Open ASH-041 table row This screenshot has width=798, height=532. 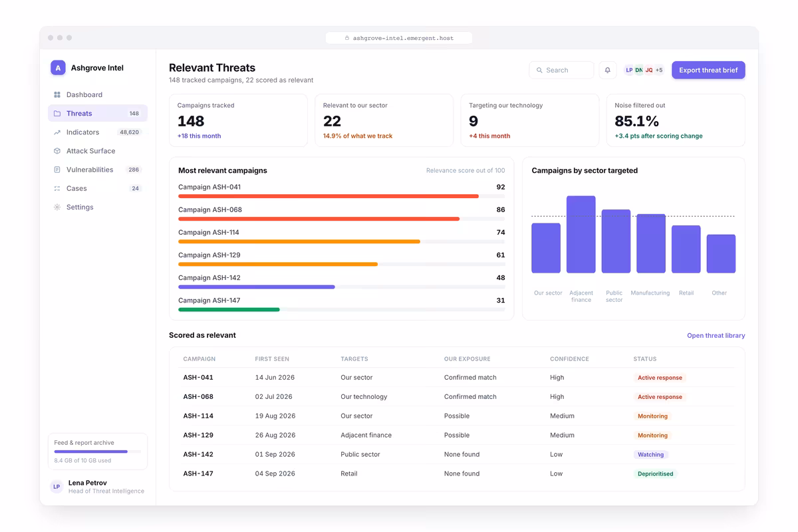pos(457,378)
